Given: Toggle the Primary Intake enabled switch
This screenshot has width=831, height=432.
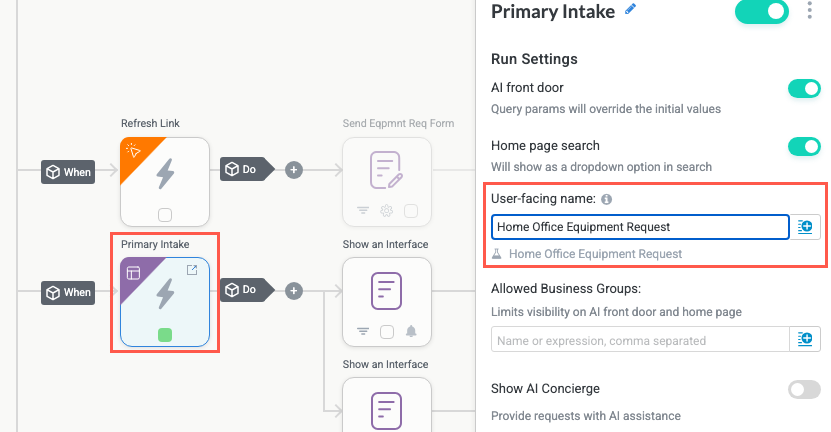Looking at the screenshot, I should pos(762,12).
